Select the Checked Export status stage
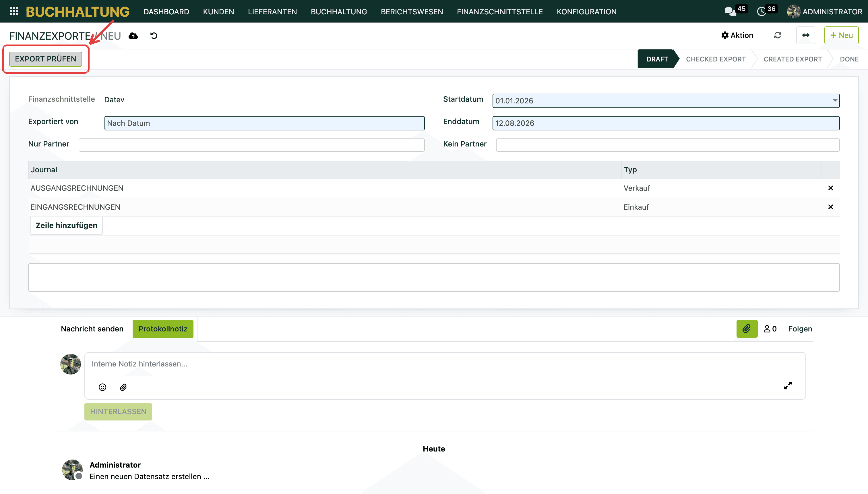Image resolution: width=868 pixels, height=494 pixels. pos(715,59)
